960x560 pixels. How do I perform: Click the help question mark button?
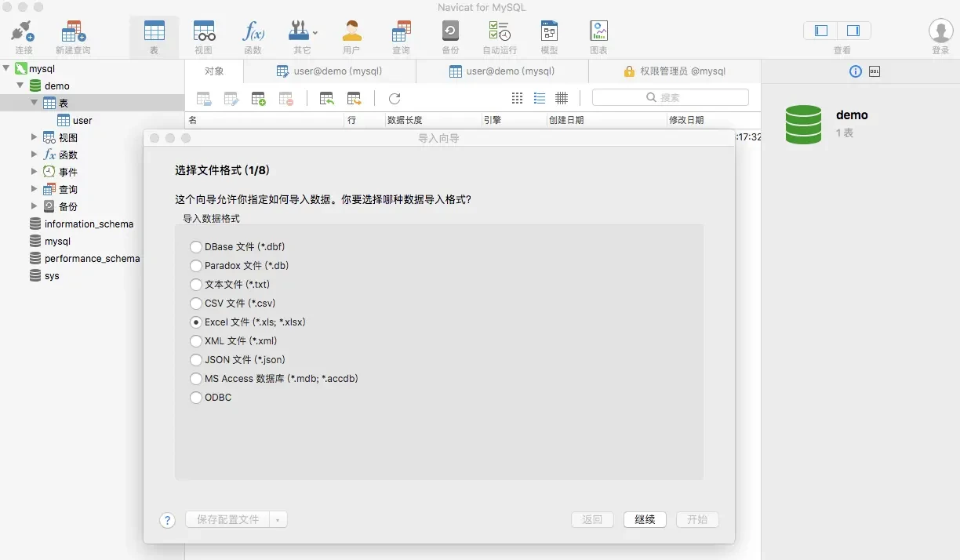(167, 520)
